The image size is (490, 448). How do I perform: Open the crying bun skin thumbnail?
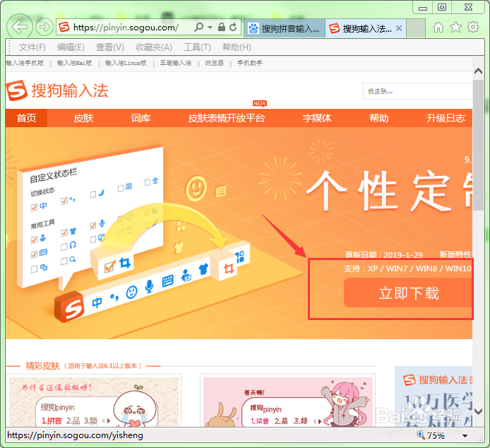[x=94, y=401]
